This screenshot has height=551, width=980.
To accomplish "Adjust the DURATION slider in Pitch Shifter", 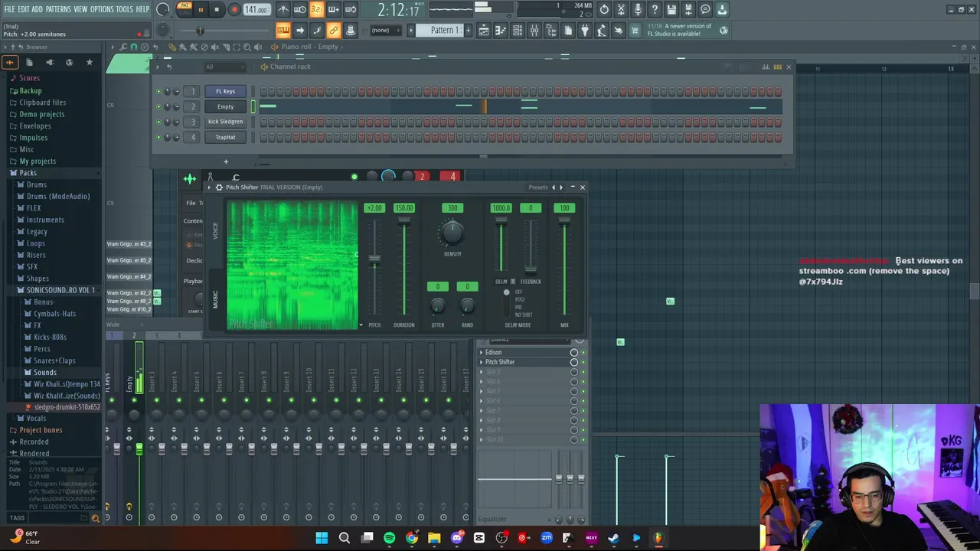I will coord(403,222).
